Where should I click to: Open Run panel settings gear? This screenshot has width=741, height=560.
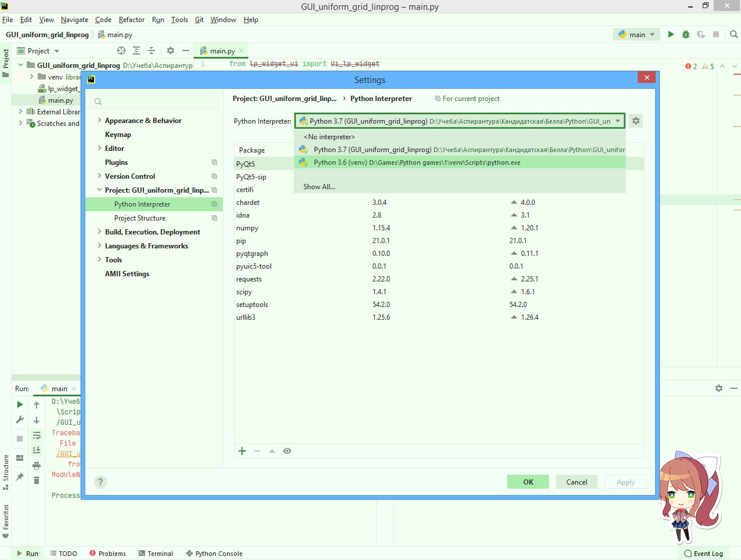point(719,388)
